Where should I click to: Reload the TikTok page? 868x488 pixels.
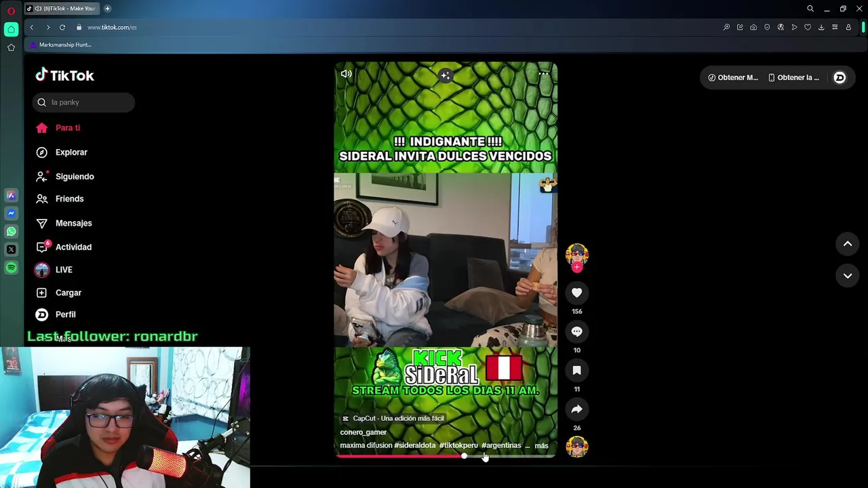[x=62, y=27]
